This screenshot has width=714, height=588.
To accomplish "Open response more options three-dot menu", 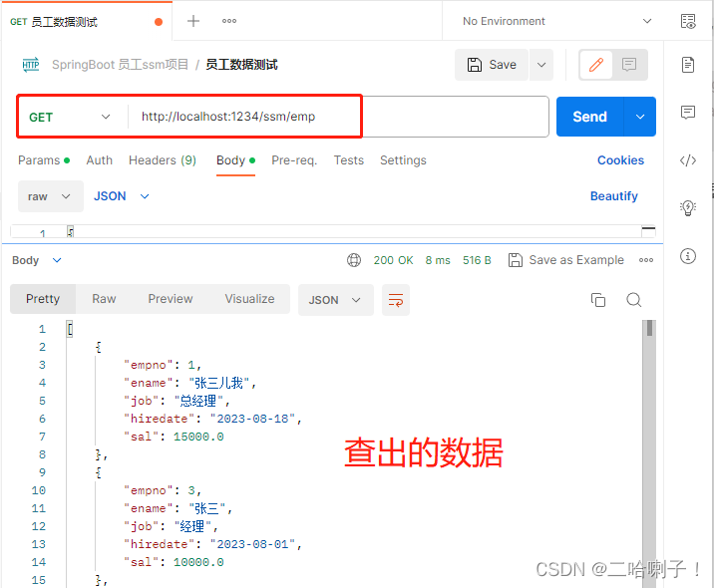I will [x=646, y=260].
